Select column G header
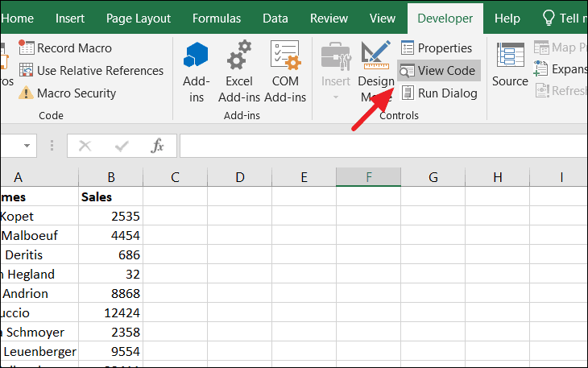This screenshot has height=368, width=588. point(433,177)
